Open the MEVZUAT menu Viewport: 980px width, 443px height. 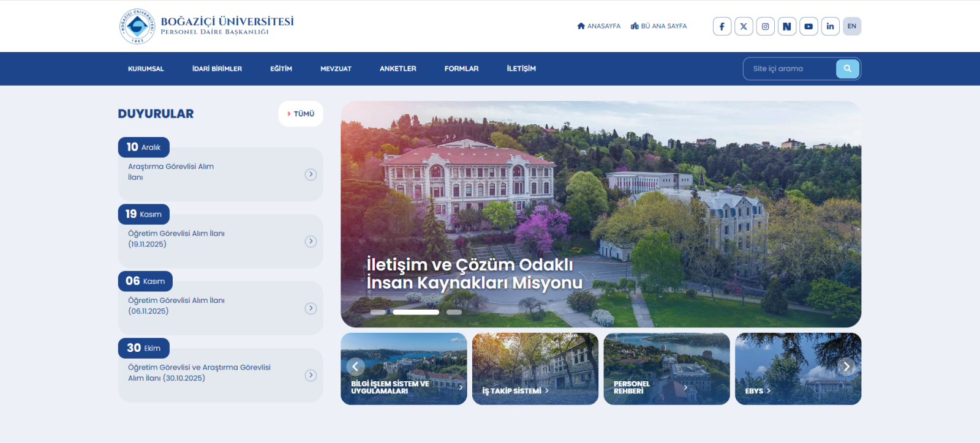(336, 69)
